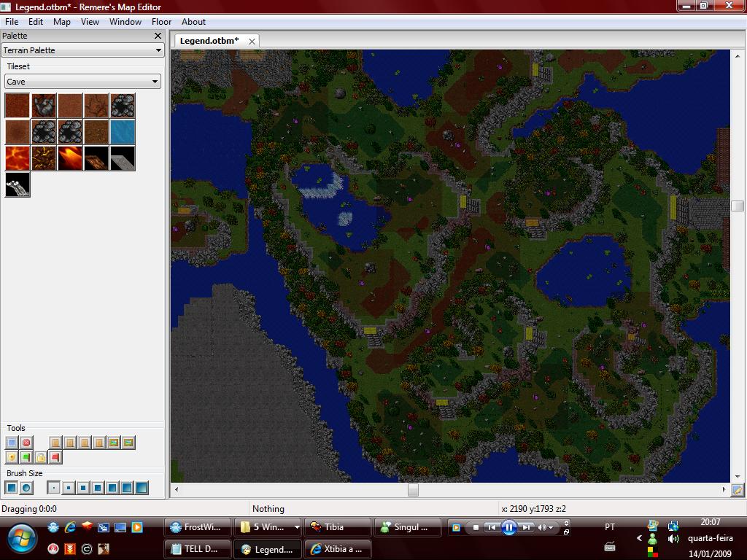747x560 pixels.
Task: Select the largest brush size
Action: 142,488
